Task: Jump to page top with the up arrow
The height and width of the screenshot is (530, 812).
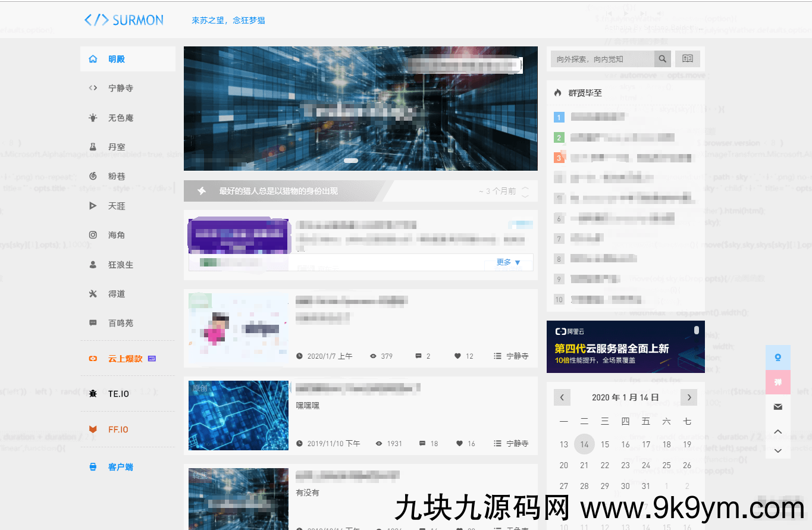Action: 777,432
